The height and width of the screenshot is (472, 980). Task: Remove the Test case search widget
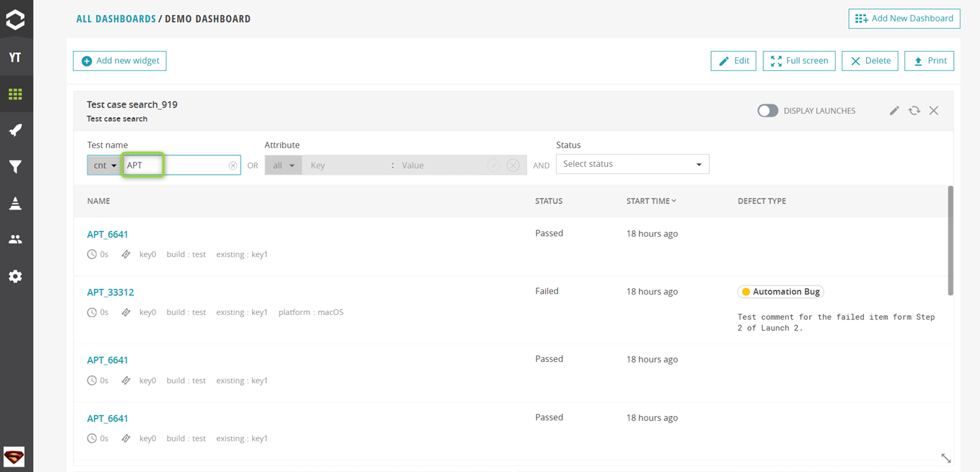tap(933, 111)
